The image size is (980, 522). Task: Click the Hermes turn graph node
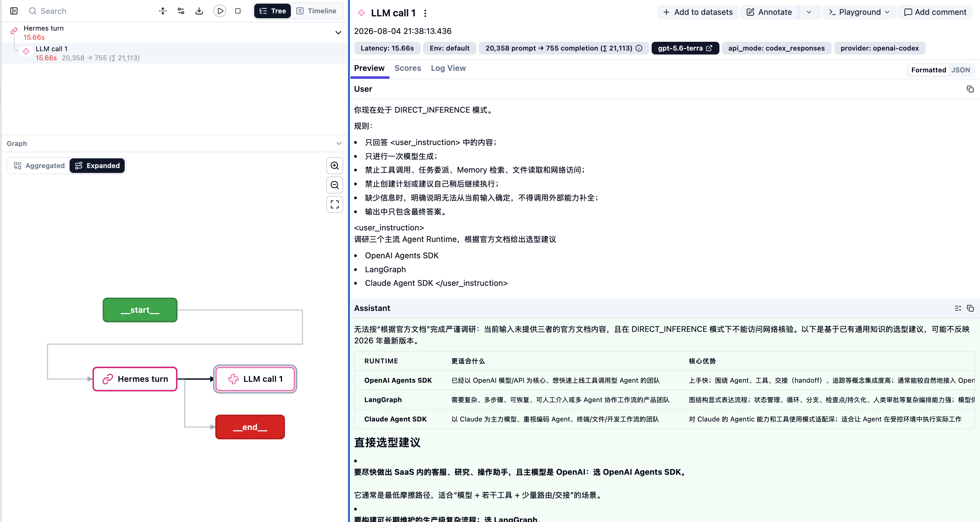[x=135, y=379]
